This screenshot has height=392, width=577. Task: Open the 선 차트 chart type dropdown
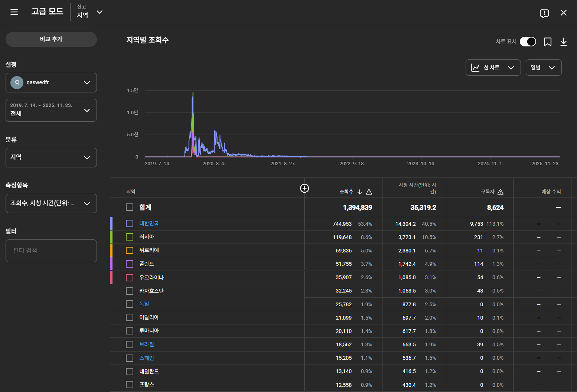click(493, 68)
